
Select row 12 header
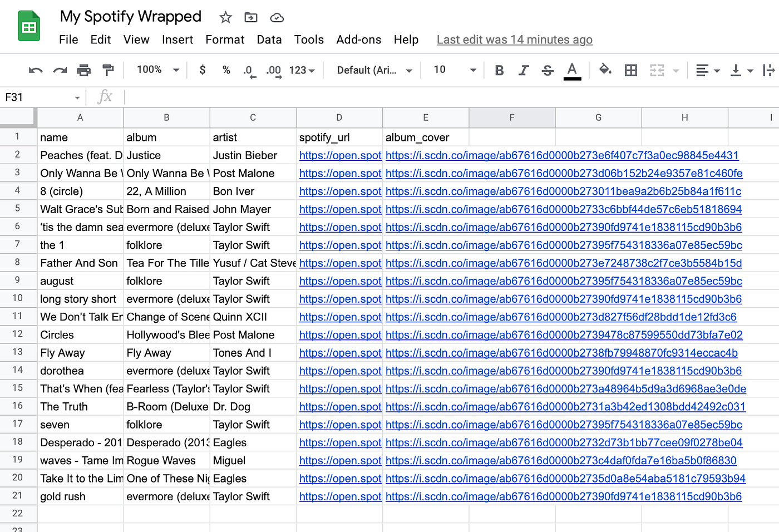(x=18, y=334)
